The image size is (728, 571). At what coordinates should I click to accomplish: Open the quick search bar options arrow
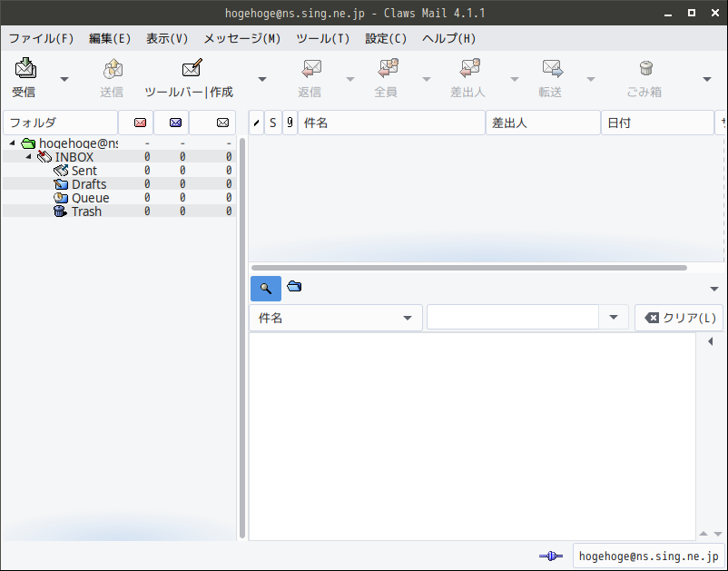coord(714,289)
